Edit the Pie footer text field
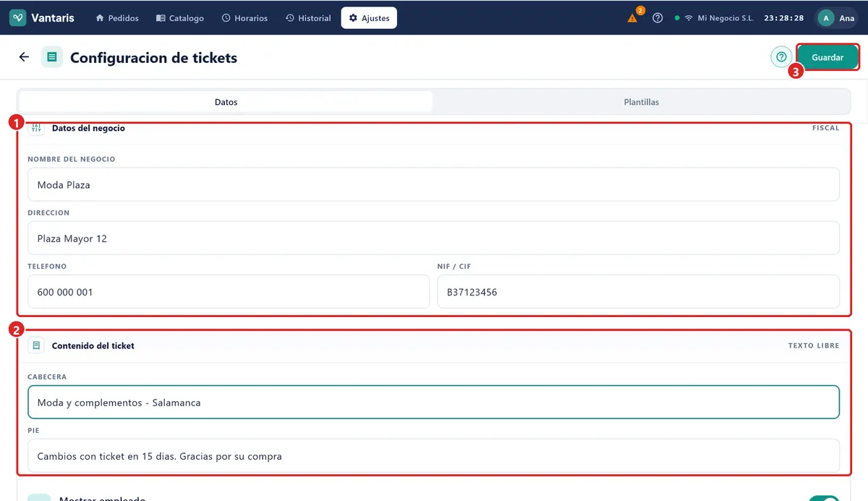Screen dimensions: 868x501 [434, 456]
